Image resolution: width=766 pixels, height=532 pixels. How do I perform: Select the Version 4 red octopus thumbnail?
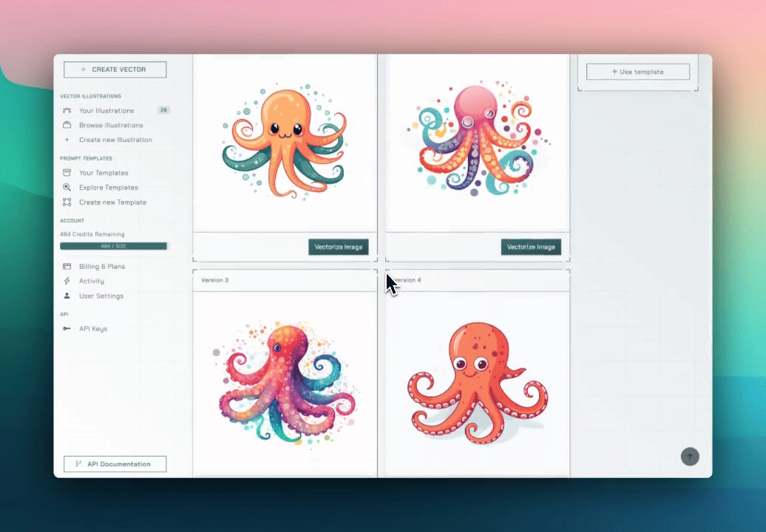pos(478,383)
